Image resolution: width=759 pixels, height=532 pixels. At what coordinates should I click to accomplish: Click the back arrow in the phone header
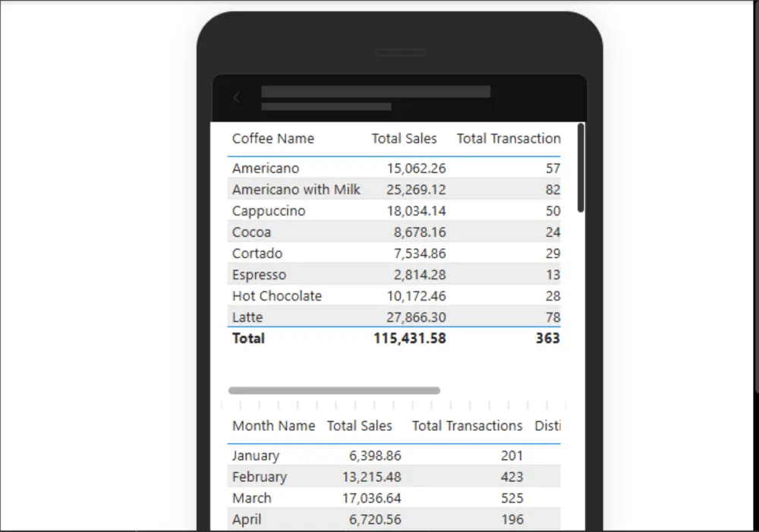click(x=237, y=98)
